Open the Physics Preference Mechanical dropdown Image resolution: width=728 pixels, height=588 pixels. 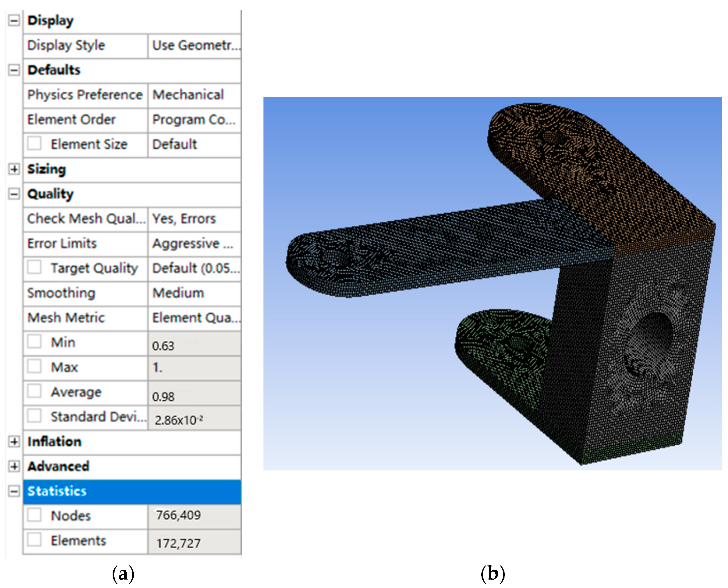[194, 95]
